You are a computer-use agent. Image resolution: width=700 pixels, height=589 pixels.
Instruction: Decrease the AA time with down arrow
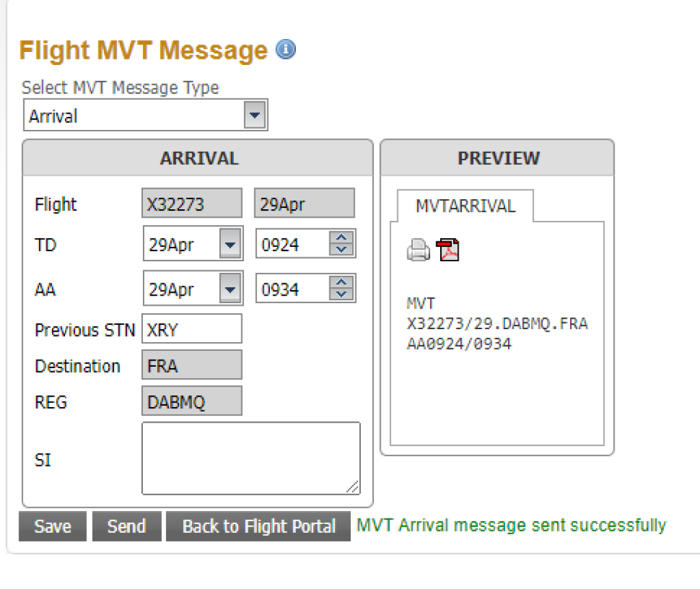(342, 295)
